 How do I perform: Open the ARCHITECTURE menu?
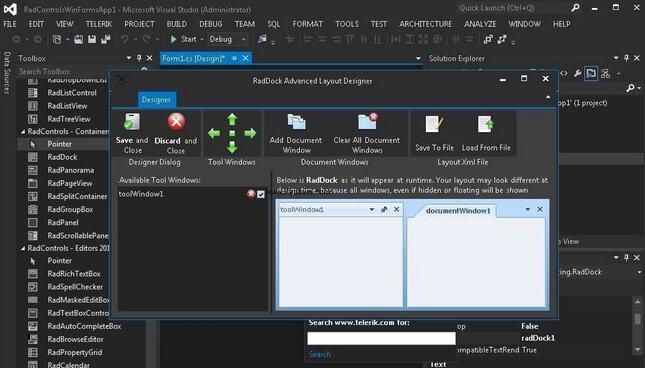425,24
